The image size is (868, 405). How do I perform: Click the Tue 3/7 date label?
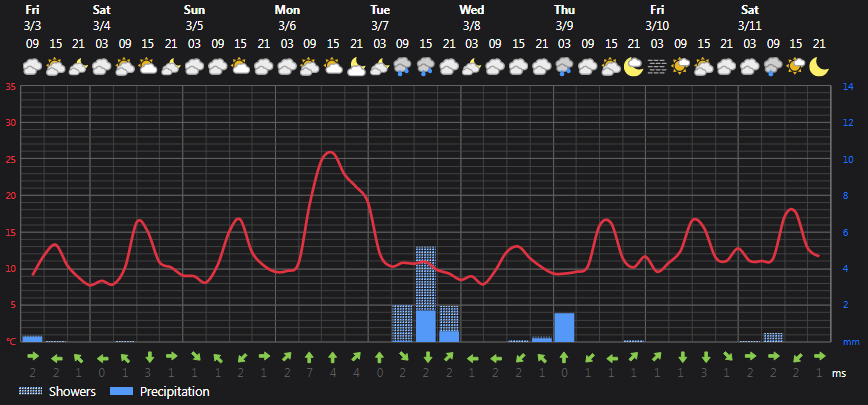point(380,25)
